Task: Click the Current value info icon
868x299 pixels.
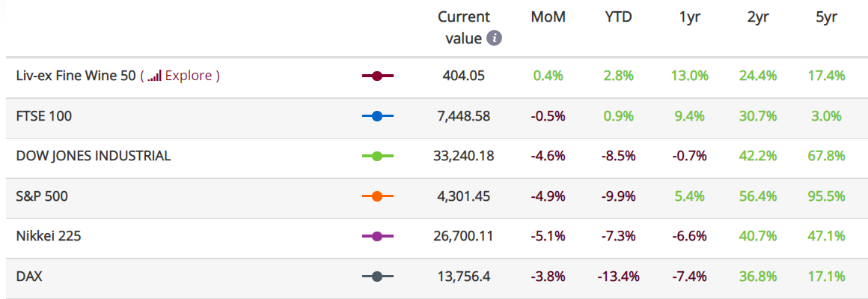Action: pos(494,38)
